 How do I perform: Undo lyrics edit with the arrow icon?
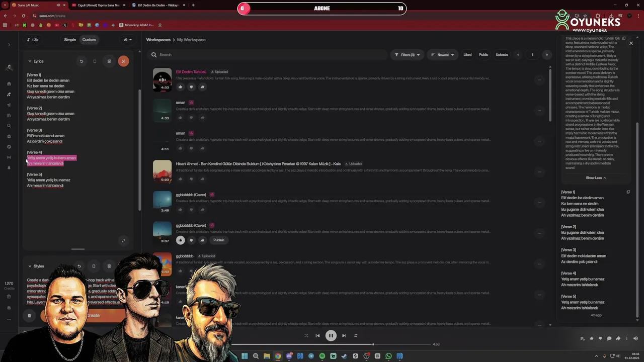82,61
